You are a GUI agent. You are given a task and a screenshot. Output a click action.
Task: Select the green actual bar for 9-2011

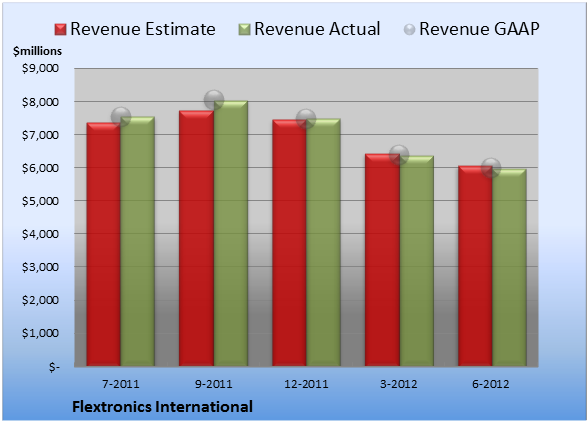pos(231,233)
